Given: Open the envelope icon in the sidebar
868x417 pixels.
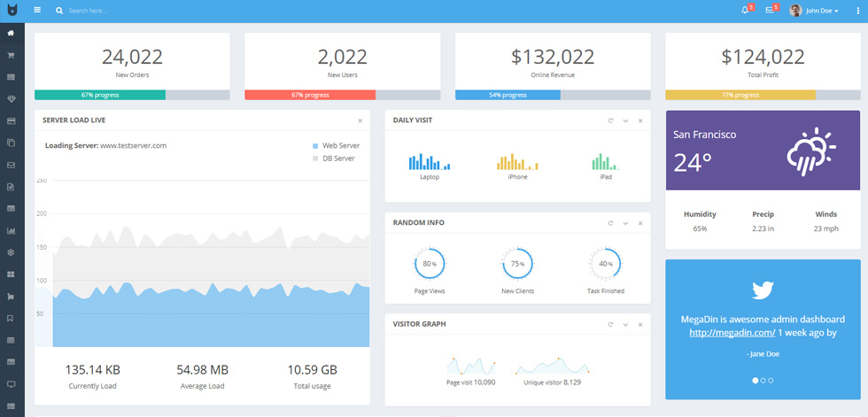Looking at the screenshot, I should [11, 165].
